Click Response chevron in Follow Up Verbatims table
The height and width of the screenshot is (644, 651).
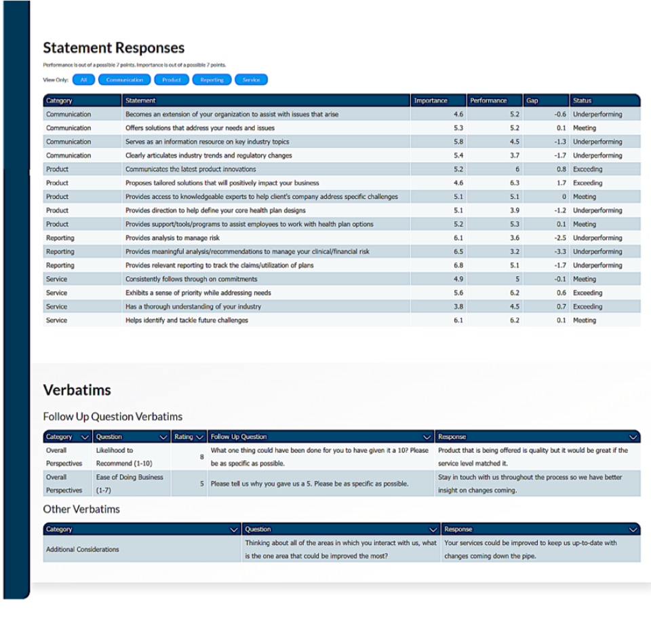pos(633,437)
